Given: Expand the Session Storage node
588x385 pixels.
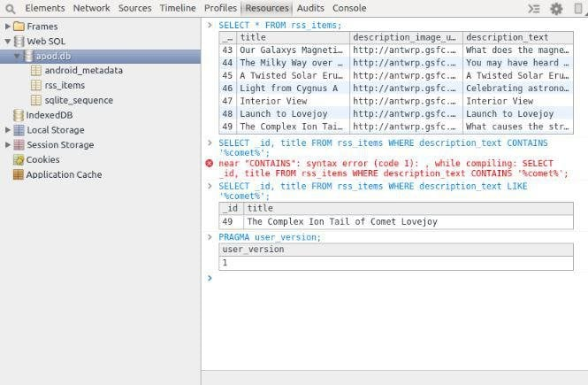Looking at the screenshot, I should (x=8, y=146).
